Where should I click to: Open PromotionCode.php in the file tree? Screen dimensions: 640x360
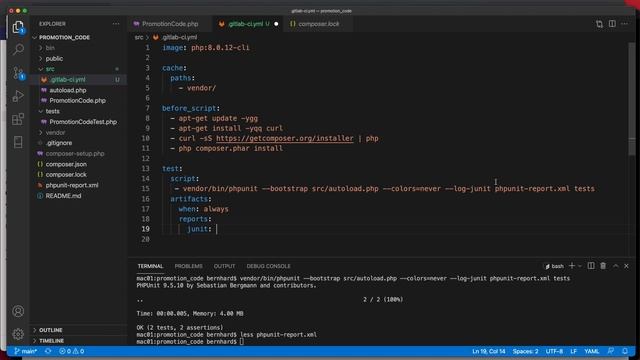[x=78, y=100]
